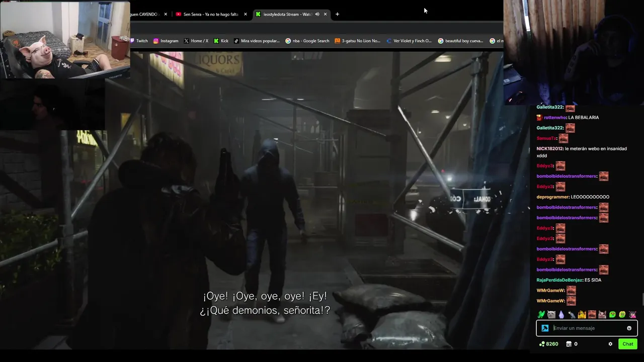This screenshot has width=644, height=362.
Task: Pick the dark standing cat quick emote
Action: tap(572, 315)
